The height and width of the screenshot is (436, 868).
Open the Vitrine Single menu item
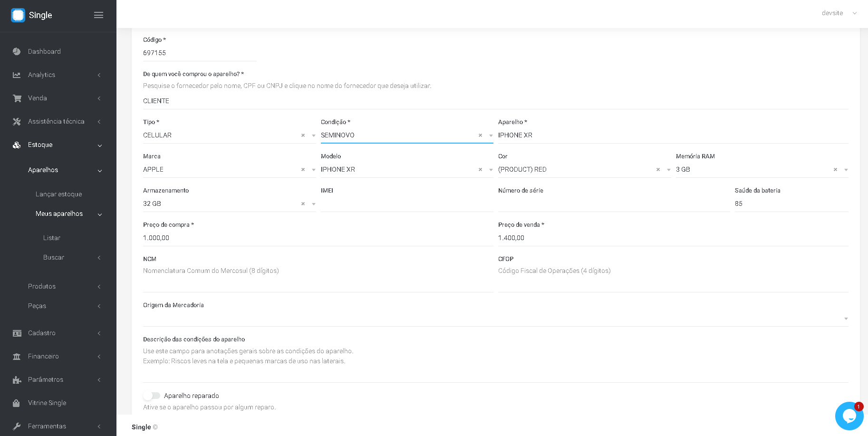(x=47, y=403)
